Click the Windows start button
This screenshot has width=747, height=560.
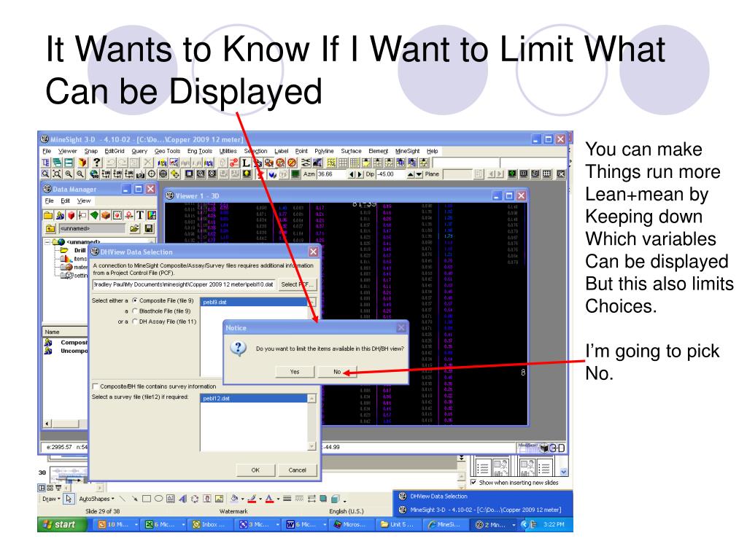(x=62, y=524)
